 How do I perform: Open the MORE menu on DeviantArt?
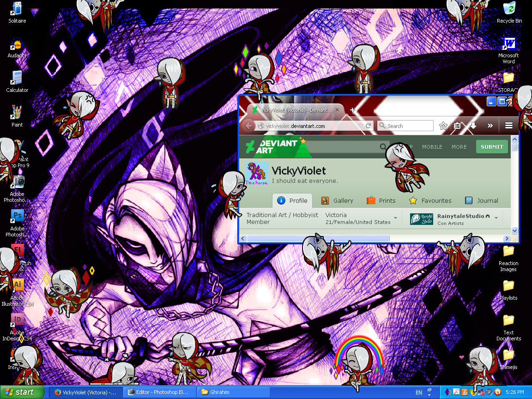[x=459, y=147]
